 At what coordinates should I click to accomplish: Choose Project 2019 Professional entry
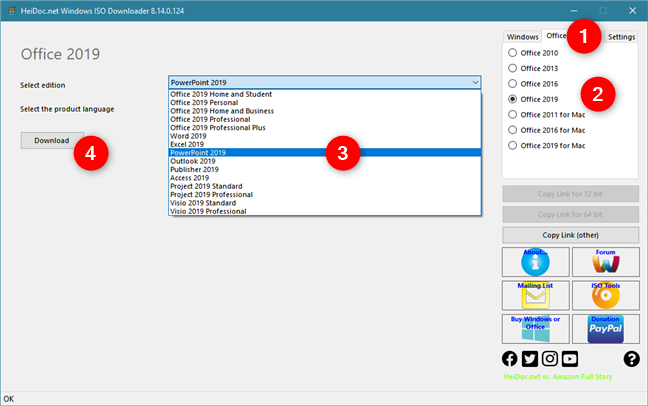tap(325, 194)
